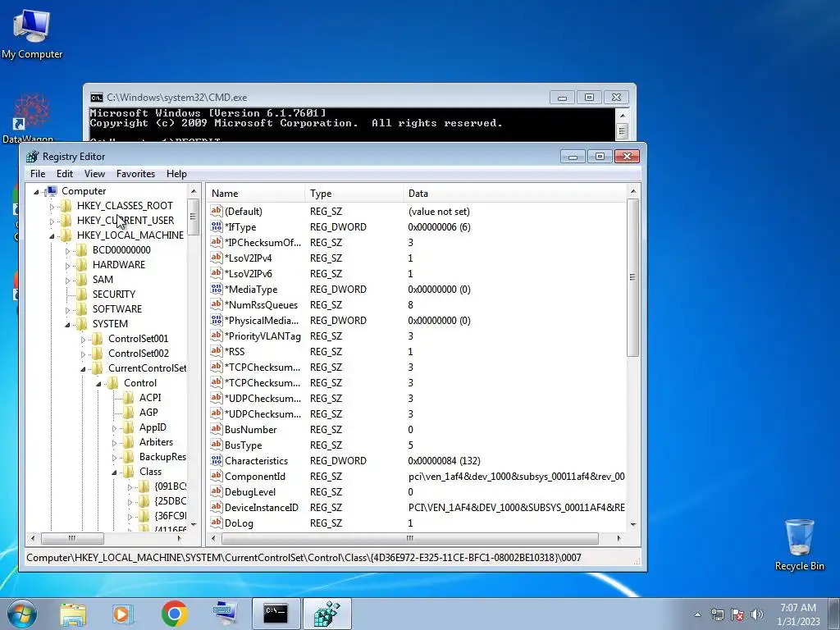This screenshot has width=840, height=630.
Task: Open the DataWagon desktop shortcut
Action: (31, 118)
